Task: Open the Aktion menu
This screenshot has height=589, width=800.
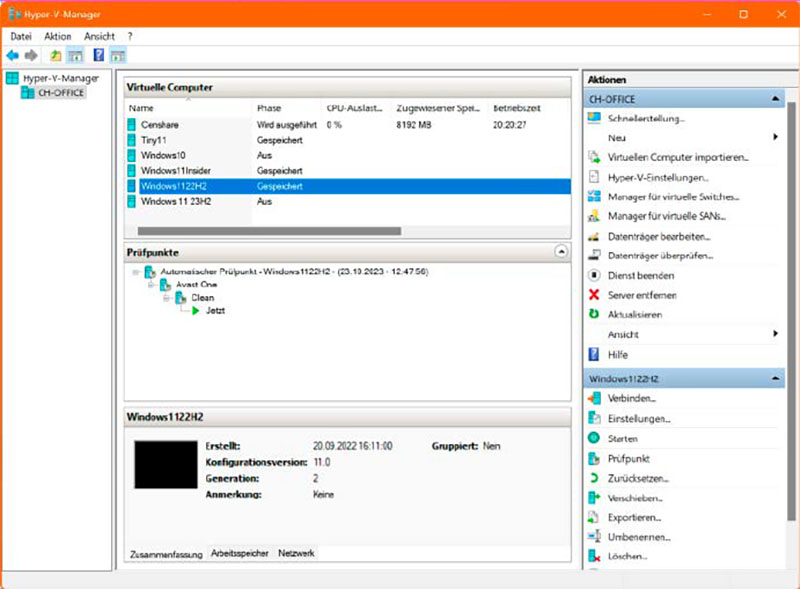Action: [58, 36]
